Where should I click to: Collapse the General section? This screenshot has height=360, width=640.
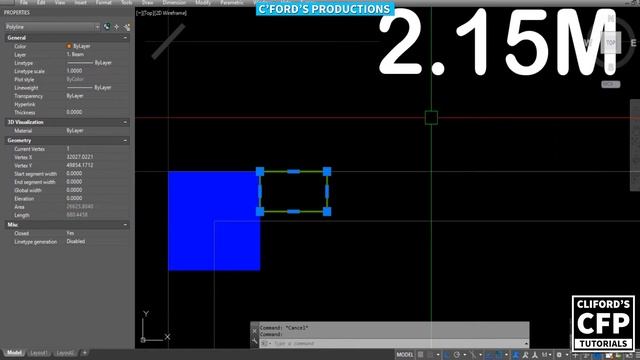[x=125, y=38]
